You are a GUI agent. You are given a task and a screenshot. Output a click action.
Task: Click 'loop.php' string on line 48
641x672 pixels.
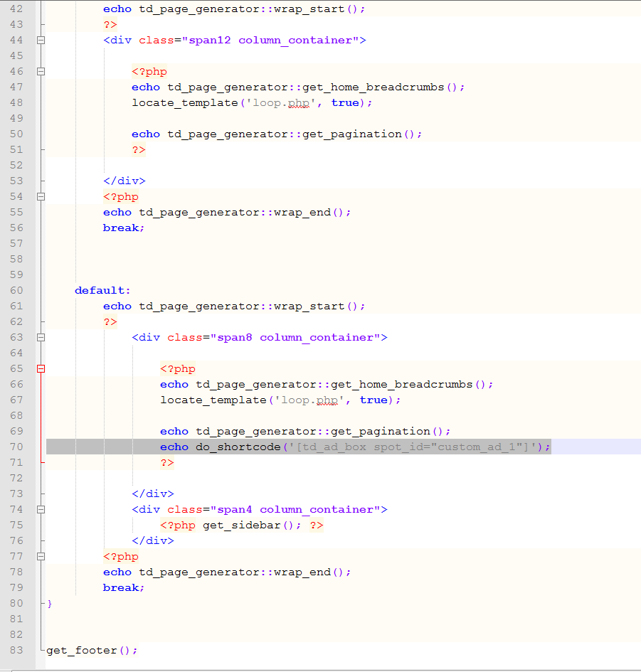pyautogui.click(x=281, y=103)
